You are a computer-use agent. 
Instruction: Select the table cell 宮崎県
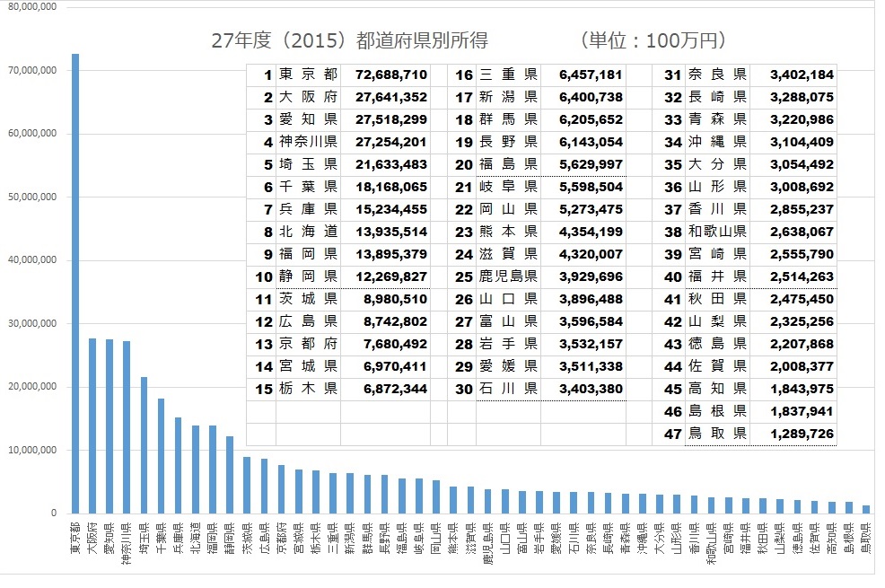(x=717, y=254)
